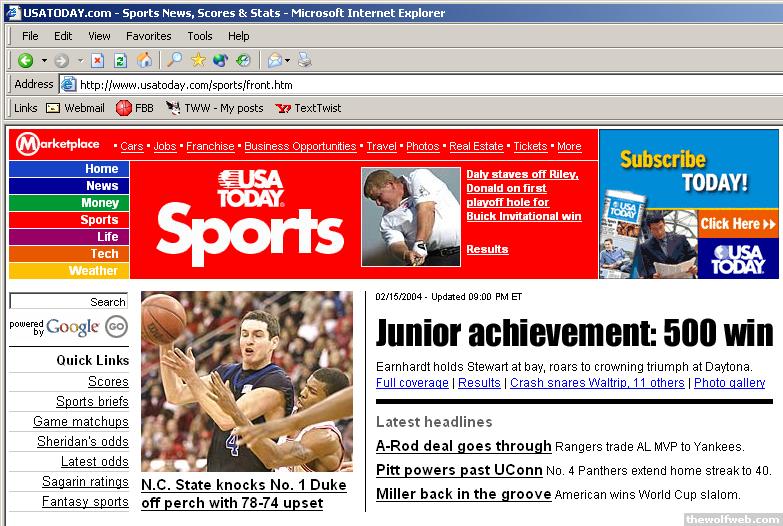Click the Photo gallery link
Screen dimensions: 783x526
click(729, 383)
